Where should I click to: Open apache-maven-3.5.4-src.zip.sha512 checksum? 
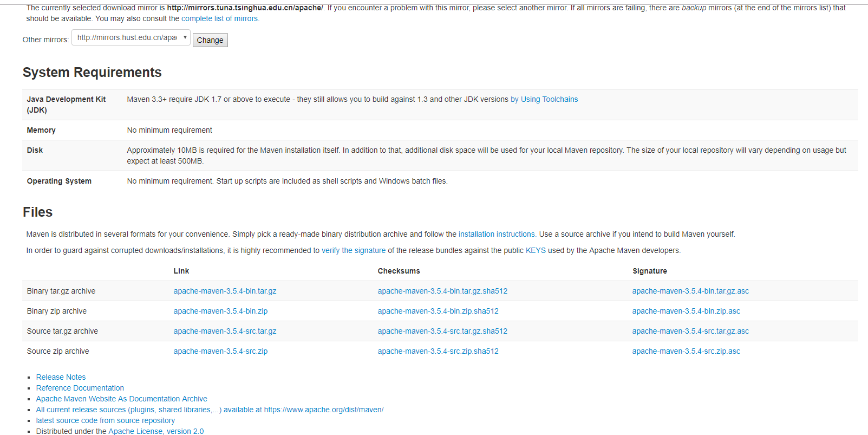pyautogui.click(x=438, y=351)
